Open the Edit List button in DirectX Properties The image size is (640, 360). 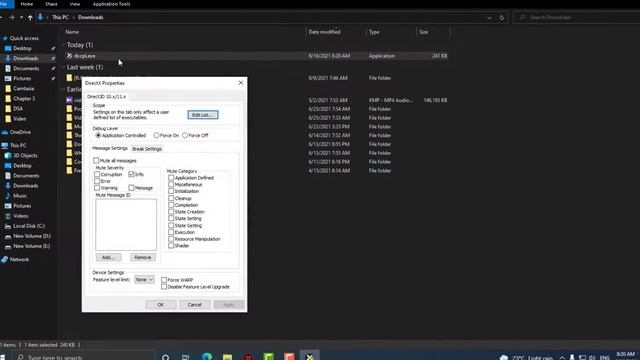click(x=203, y=115)
